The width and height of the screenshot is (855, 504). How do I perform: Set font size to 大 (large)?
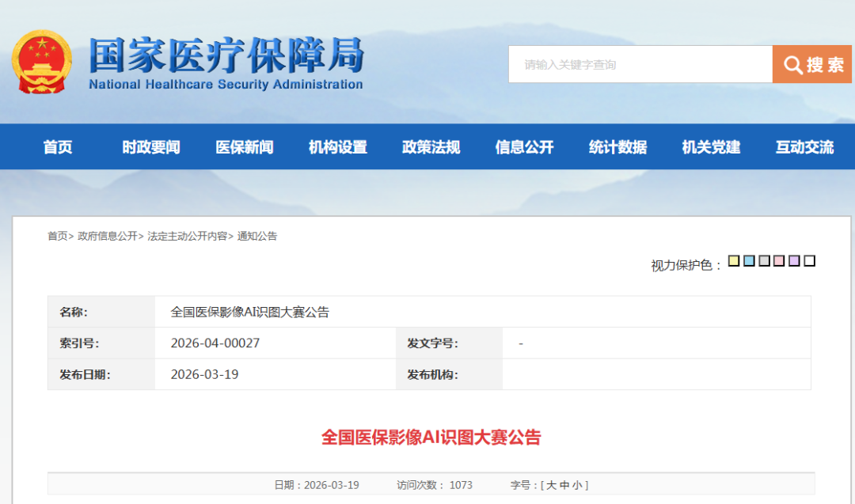552,485
